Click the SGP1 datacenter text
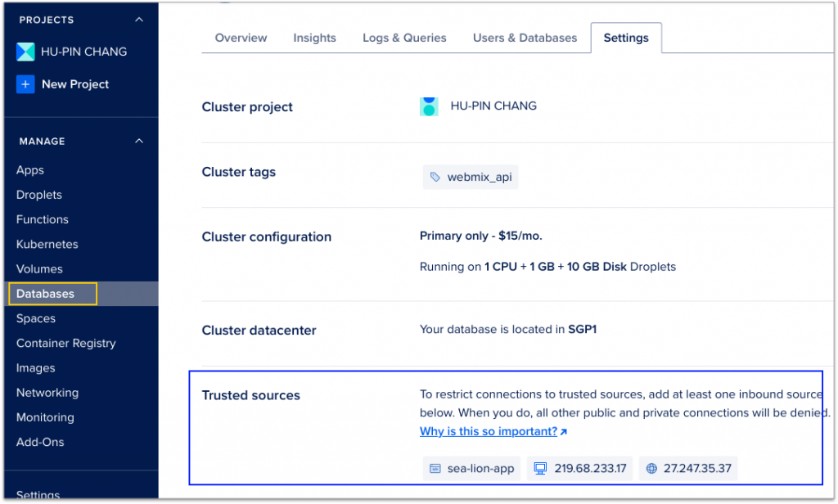 coord(582,329)
